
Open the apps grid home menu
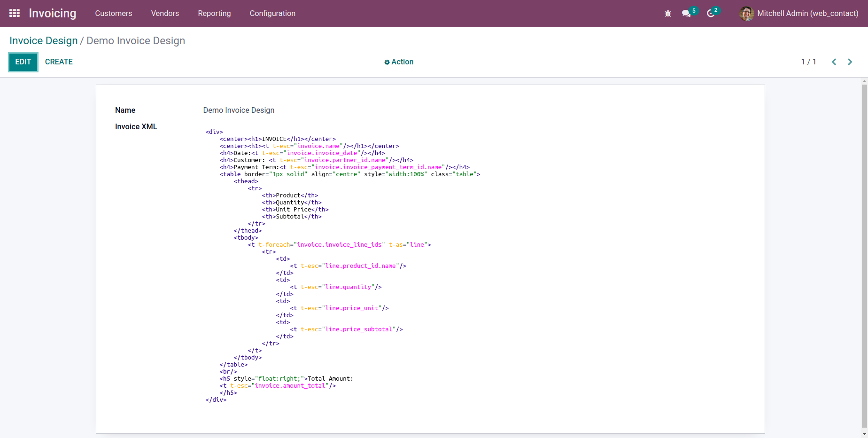pos(15,13)
